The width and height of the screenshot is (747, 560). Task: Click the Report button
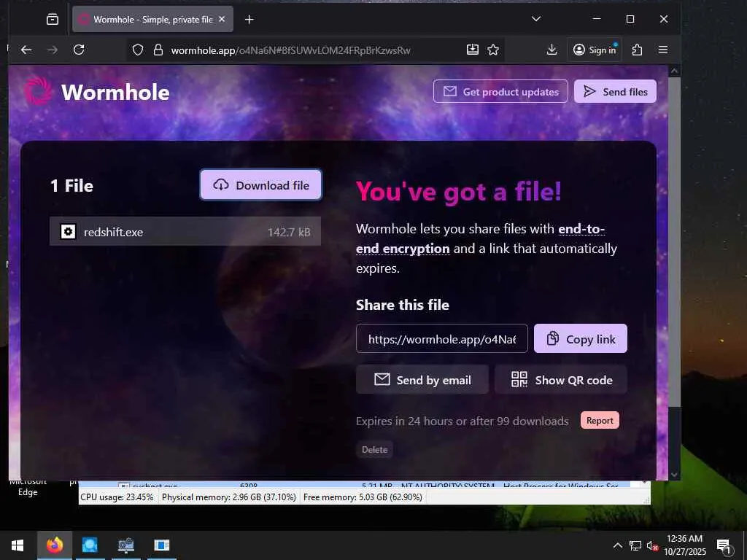[x=600, y=421]
